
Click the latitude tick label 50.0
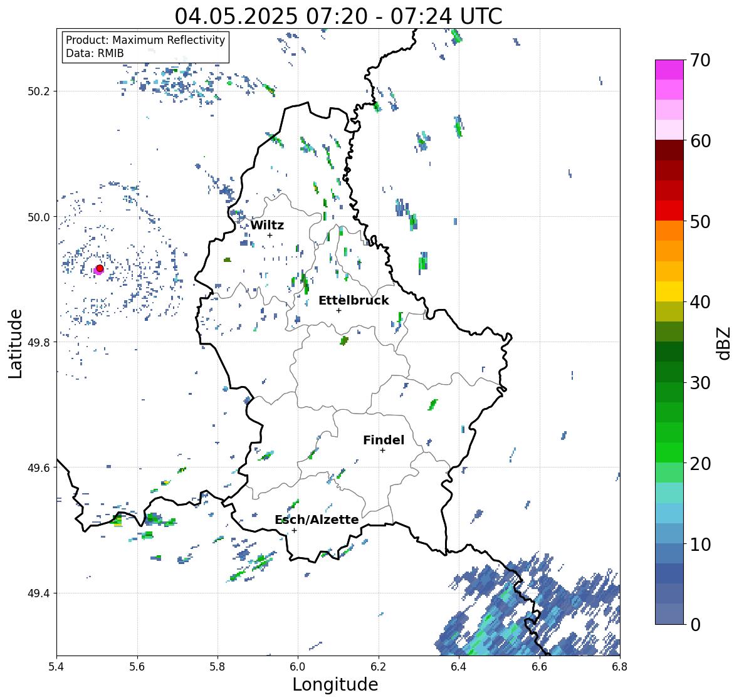coord(39,217)
